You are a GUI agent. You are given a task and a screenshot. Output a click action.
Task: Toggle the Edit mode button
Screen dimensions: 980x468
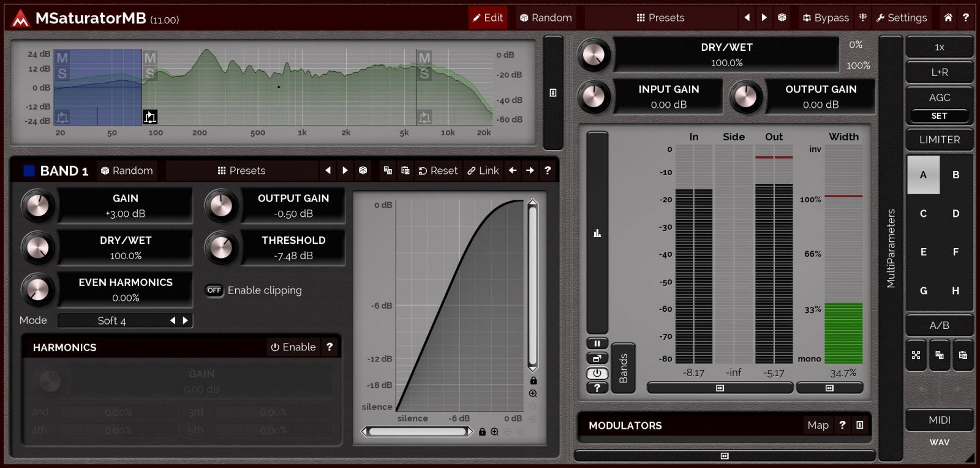(488, 18)
